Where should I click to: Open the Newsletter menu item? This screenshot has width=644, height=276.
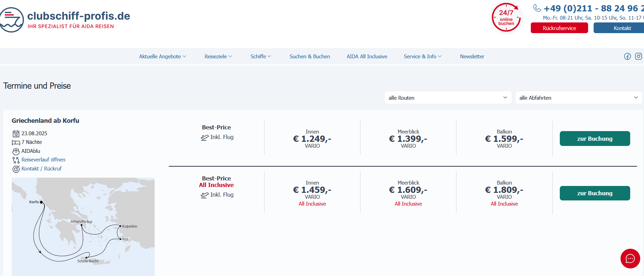(x=472, y=57)
